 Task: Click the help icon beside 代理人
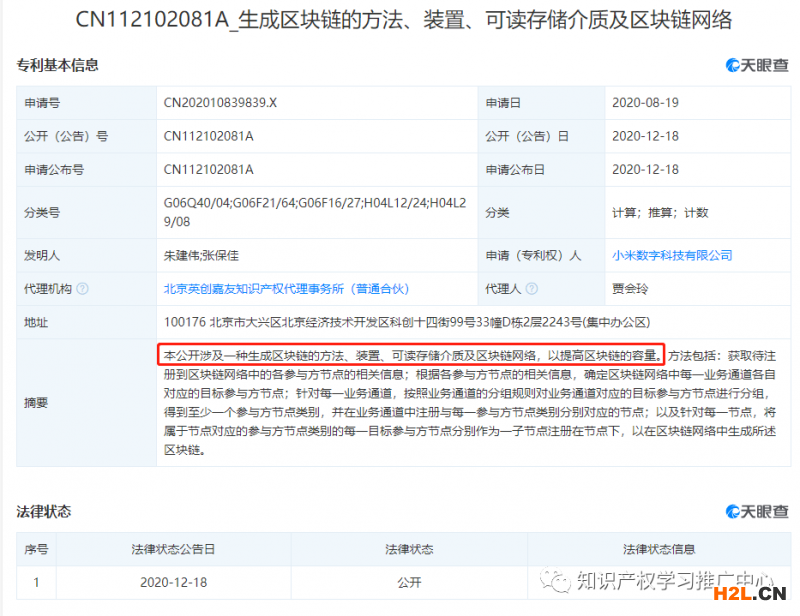[532, 289]
